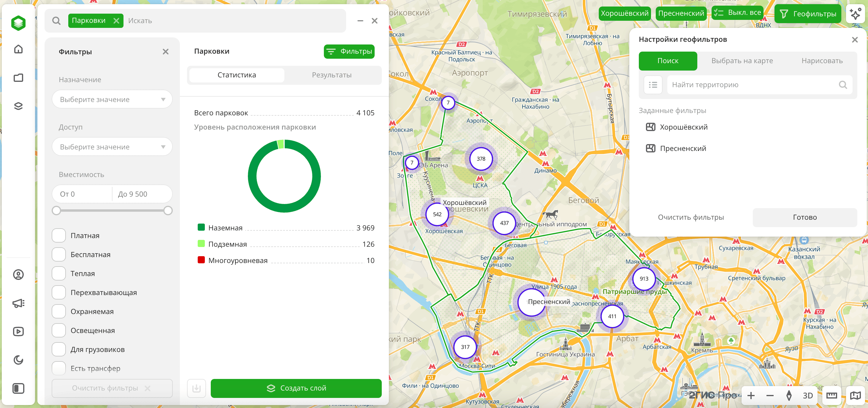Check the Охраняемая filter option
868x408 pixels.
tap(59, 311)
